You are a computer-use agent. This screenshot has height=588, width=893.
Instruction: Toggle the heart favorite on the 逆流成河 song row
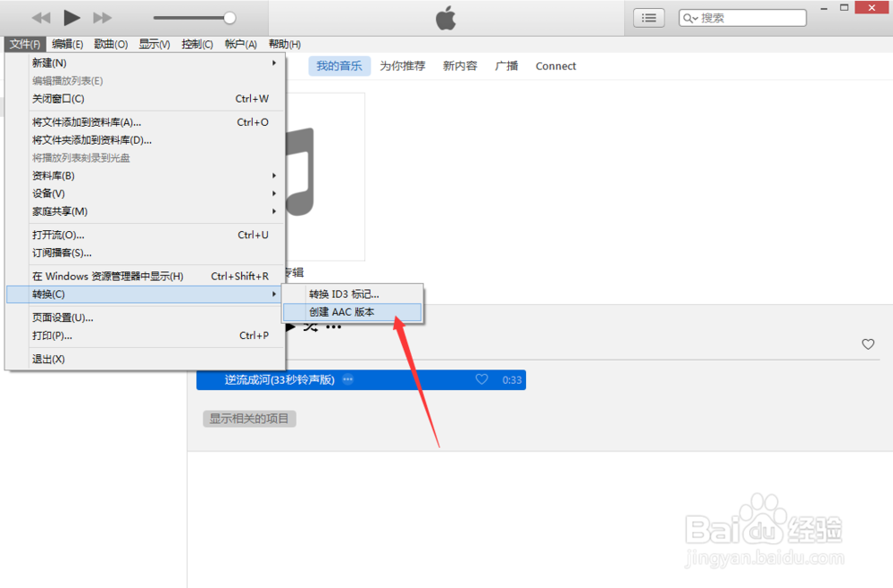482,379
